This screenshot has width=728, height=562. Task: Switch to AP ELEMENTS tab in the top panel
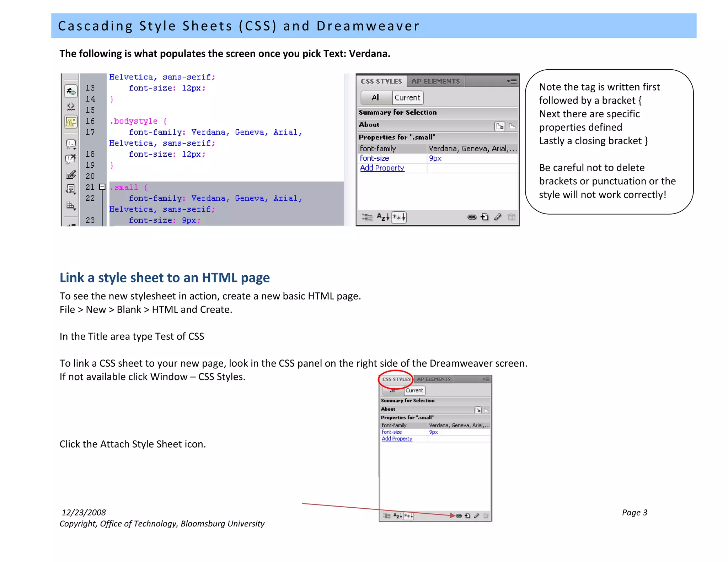[435, 81]
